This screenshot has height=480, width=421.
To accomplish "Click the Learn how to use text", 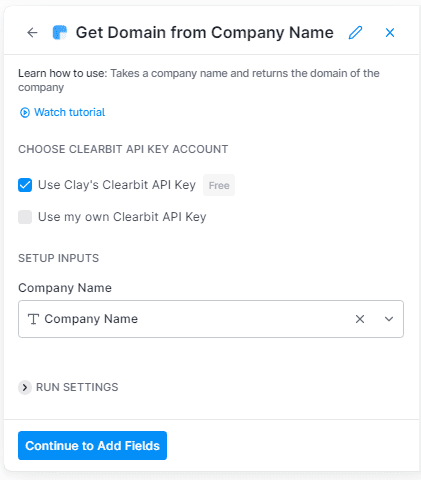I will point(63,73).
